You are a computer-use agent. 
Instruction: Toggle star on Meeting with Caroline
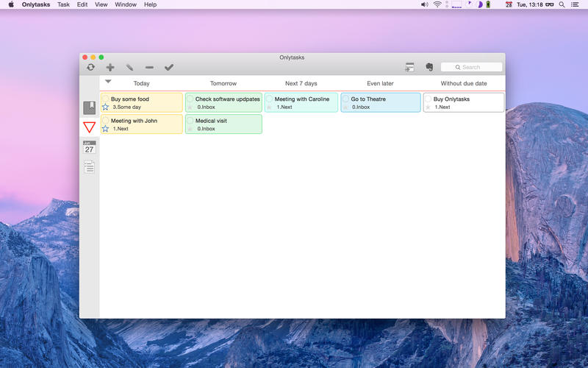[269, 107]
